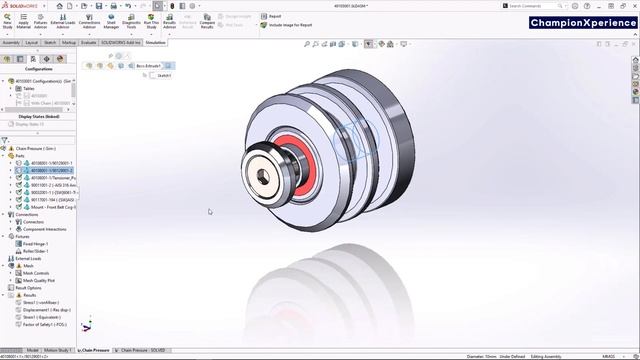Create a new document icon
Image resolution: width=640 pixels, height=360 pixels.
click(x=70, y=6)
